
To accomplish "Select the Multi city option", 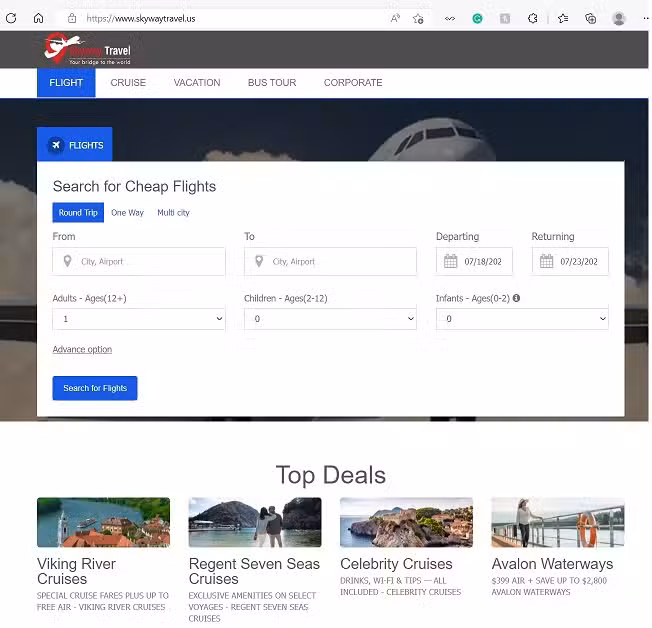I will pyautogui.click(x=173, y=213).
